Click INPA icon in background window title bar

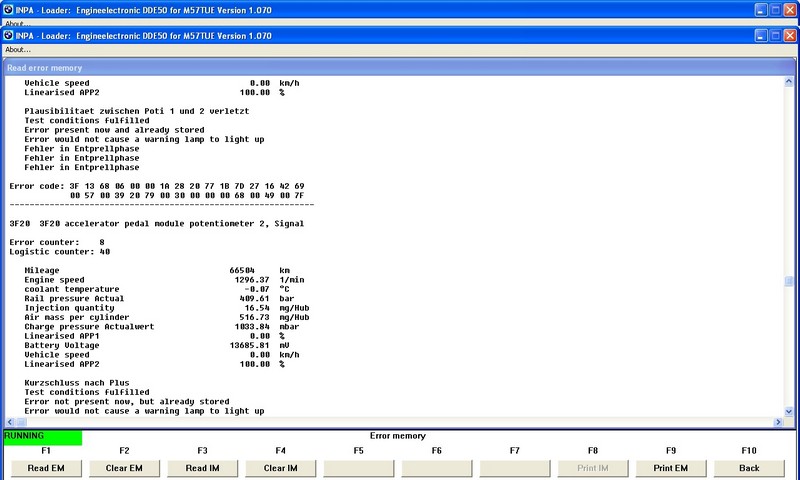[x=9, y=8]
